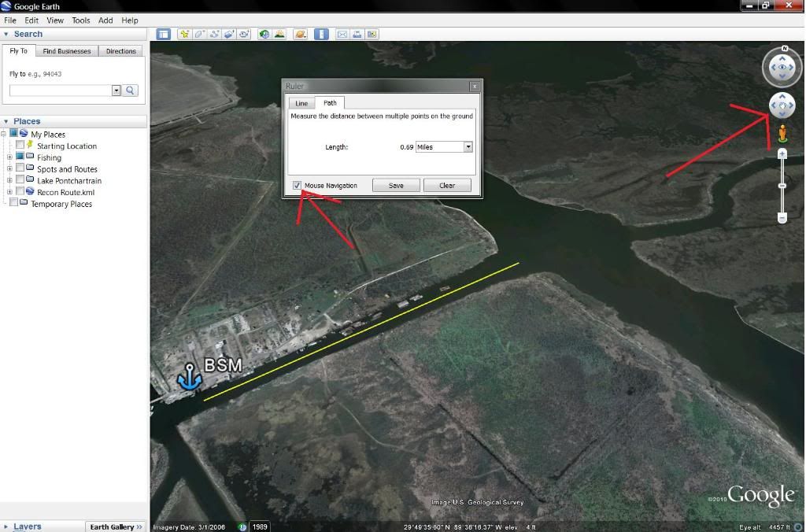Select the Path tab in Ruler
This screenshot has width=806, height=532.
click(x=330, y=103)
